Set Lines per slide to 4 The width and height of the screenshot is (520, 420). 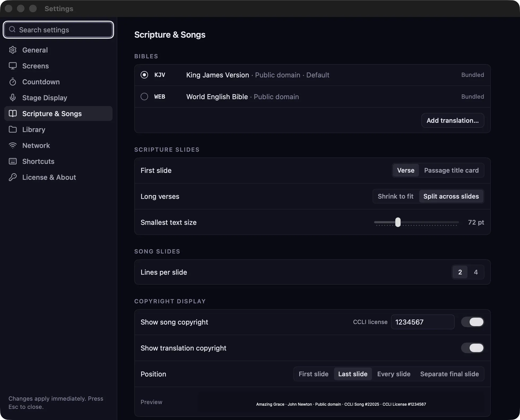click(476, 272)
